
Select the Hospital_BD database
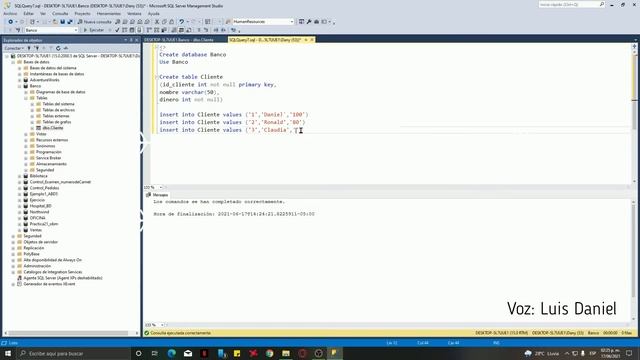(40, 206)
